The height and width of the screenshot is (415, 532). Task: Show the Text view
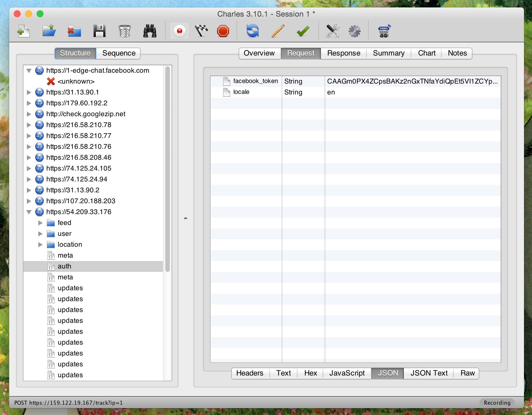283,373
